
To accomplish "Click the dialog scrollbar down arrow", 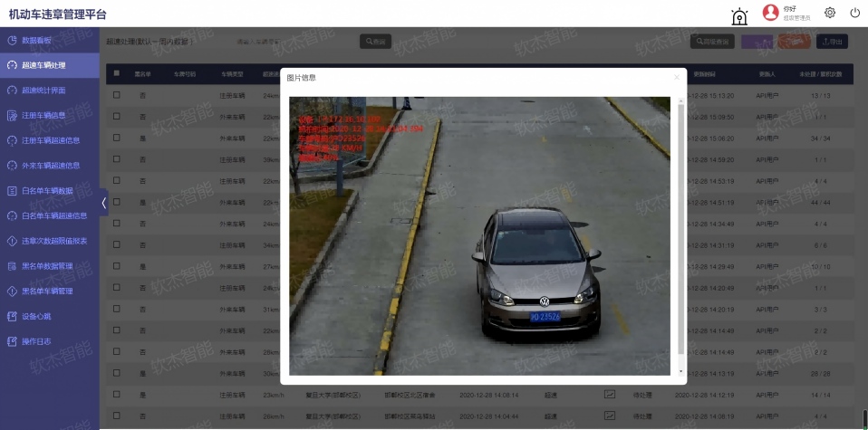I will [680, 371].
